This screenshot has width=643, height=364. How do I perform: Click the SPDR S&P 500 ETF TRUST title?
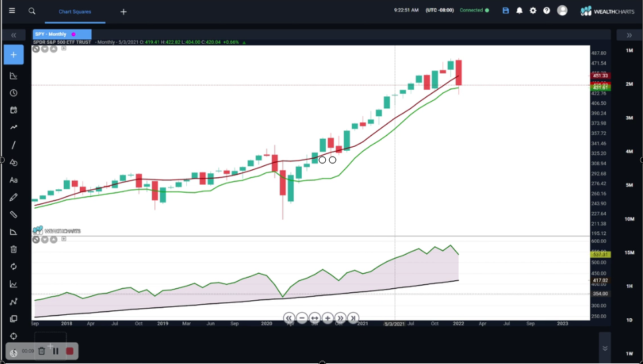click(x=63, y=42)
